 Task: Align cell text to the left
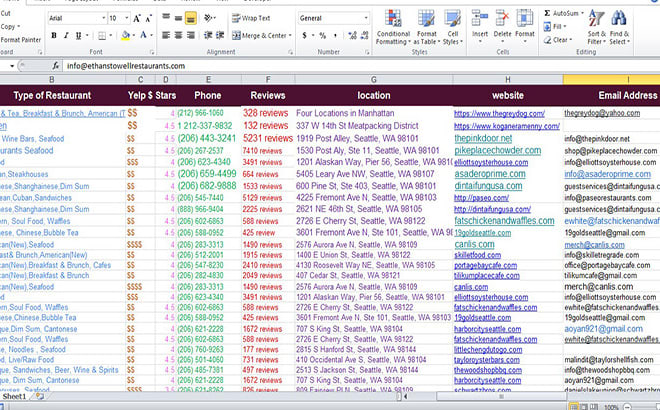166,35
